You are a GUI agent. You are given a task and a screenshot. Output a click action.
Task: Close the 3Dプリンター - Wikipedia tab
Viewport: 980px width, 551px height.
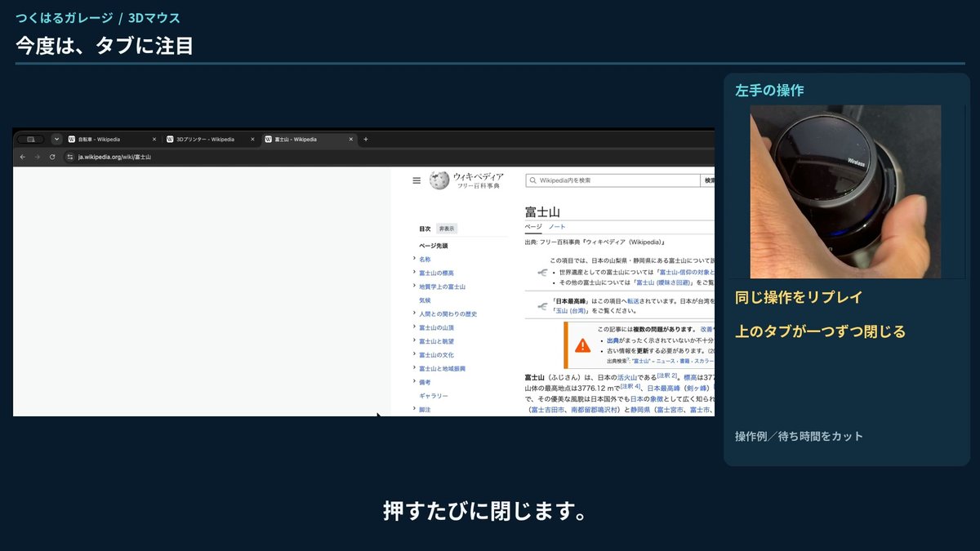(253, 140)
